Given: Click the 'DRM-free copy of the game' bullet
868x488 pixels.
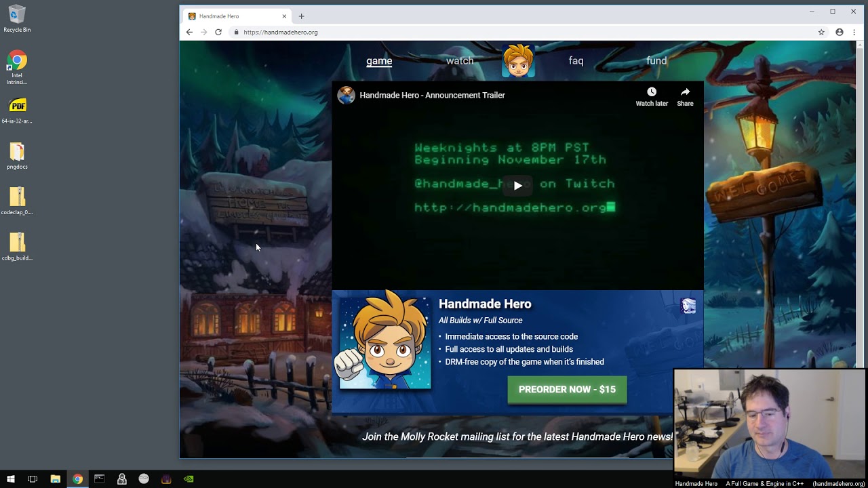Looking at the screenshot, I should pyautogui.click(x=524, y=362).
